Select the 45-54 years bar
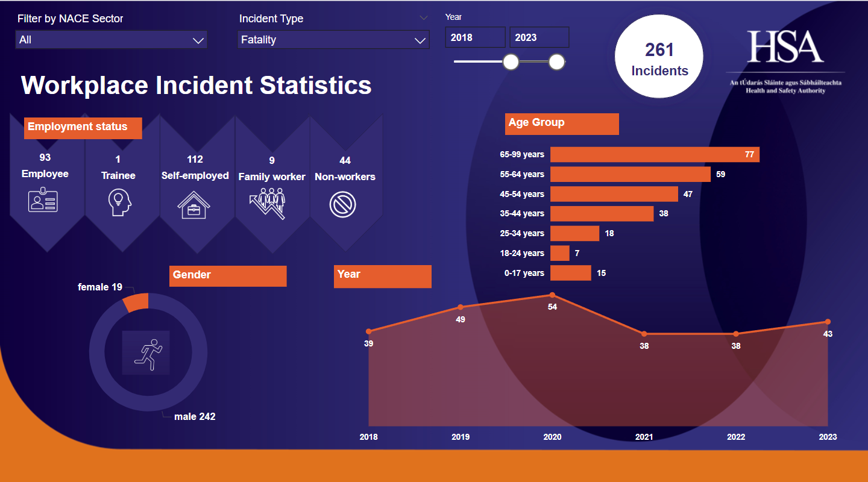This screenshot has width=868, height=482. 614,194
